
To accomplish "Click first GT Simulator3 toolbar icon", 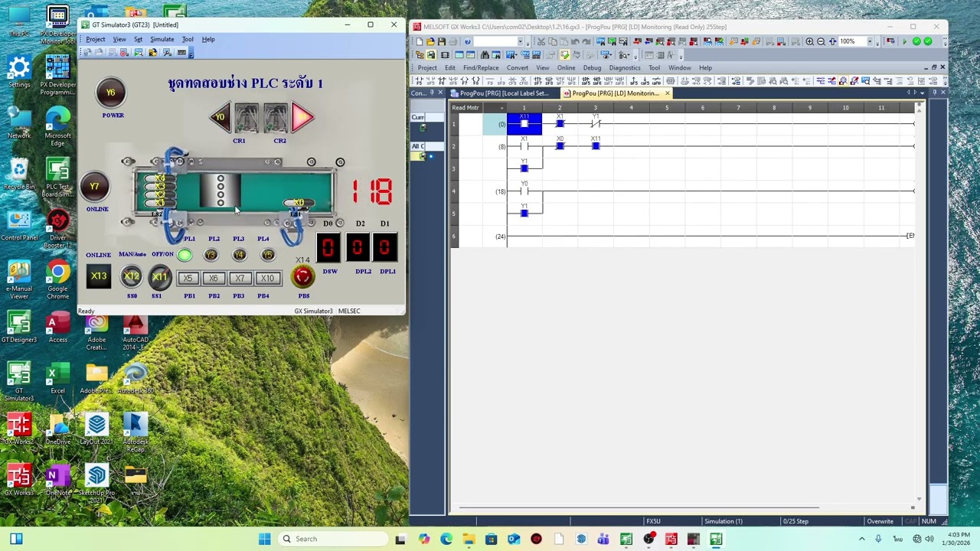I will 87,52.
